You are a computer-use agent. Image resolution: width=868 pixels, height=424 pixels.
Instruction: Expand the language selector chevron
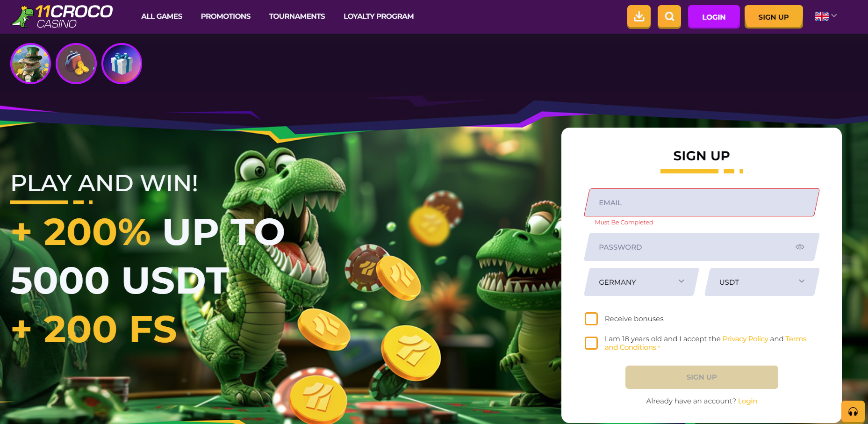[x=834, y=16]
